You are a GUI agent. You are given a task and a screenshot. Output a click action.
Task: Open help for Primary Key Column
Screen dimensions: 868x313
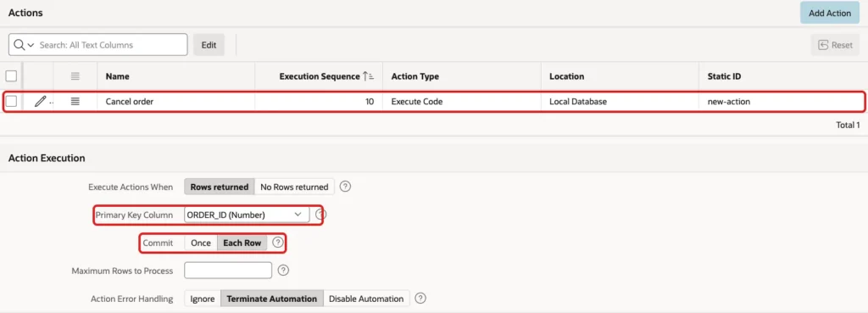[320, 215]
